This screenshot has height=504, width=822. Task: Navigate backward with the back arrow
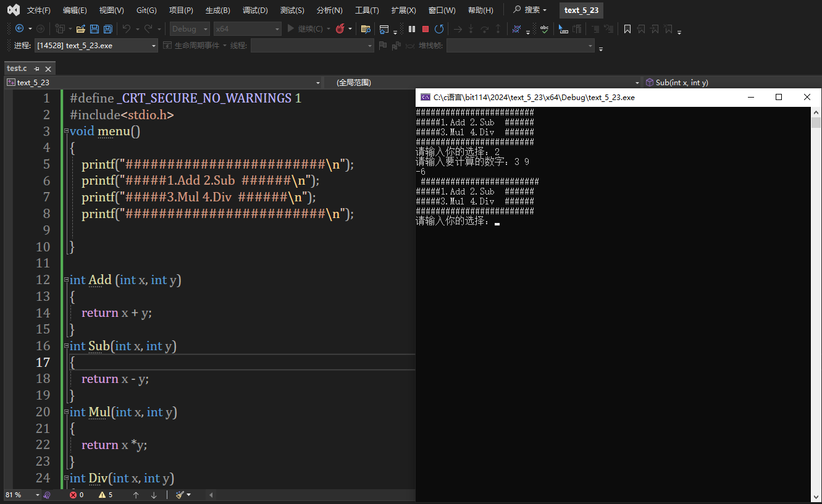click(x=19, y=28)
